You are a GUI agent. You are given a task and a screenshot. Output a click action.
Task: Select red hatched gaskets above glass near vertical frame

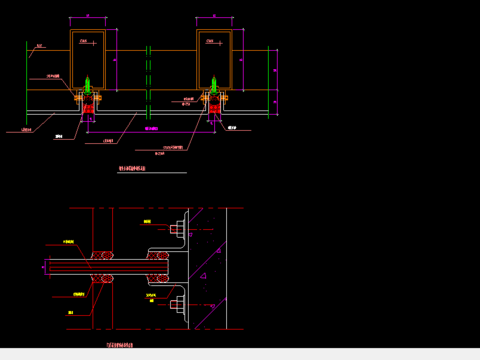(102, 255)
